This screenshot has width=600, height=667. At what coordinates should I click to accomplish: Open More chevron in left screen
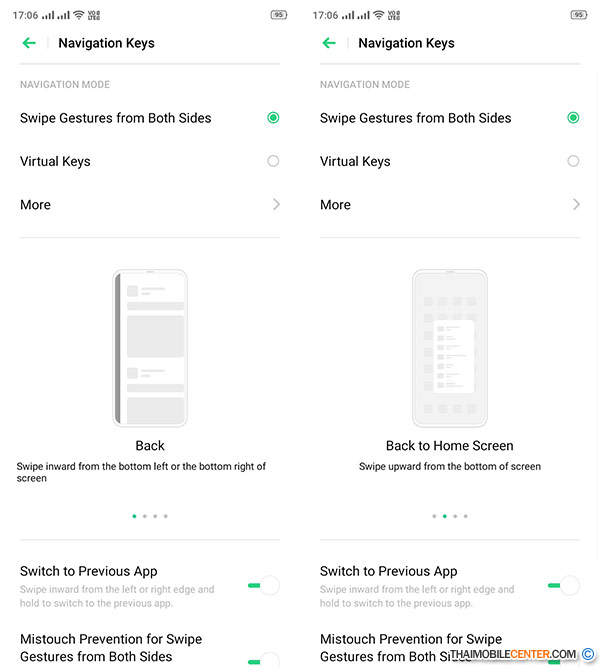[276, 205]
